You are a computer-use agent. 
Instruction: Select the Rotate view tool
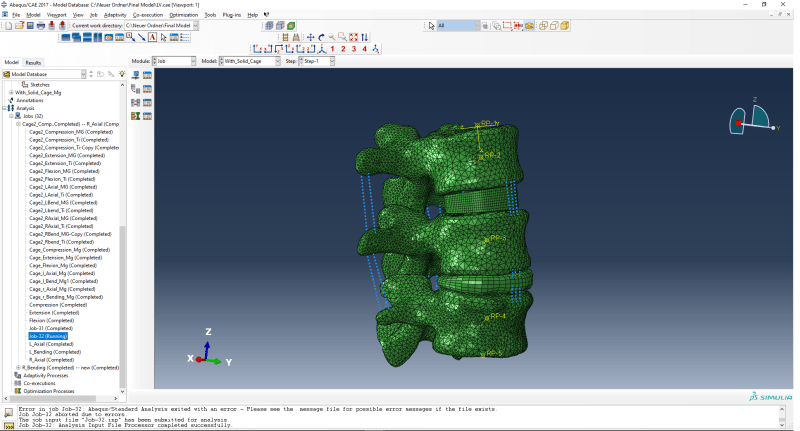coord(321,37)
